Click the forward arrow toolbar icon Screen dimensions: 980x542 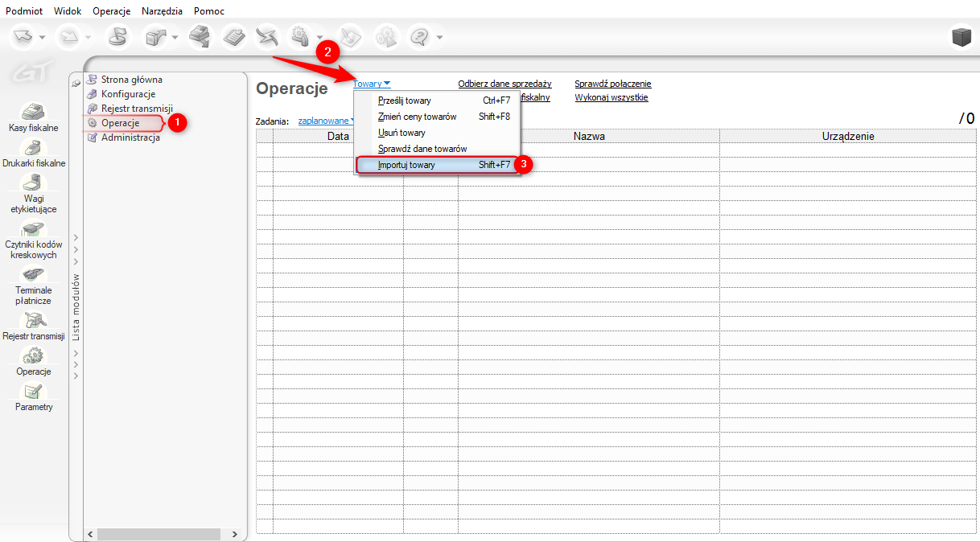(70, 36)
